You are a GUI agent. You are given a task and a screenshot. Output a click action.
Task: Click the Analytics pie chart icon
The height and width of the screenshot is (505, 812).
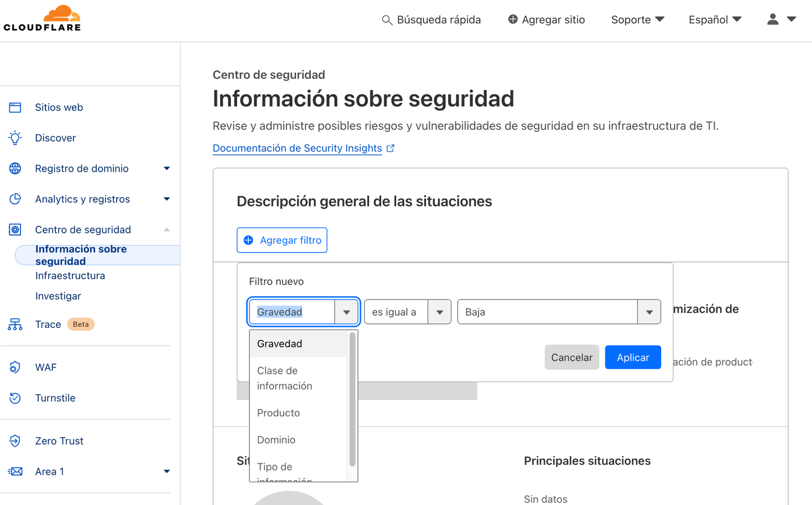(x=15, y=199)
